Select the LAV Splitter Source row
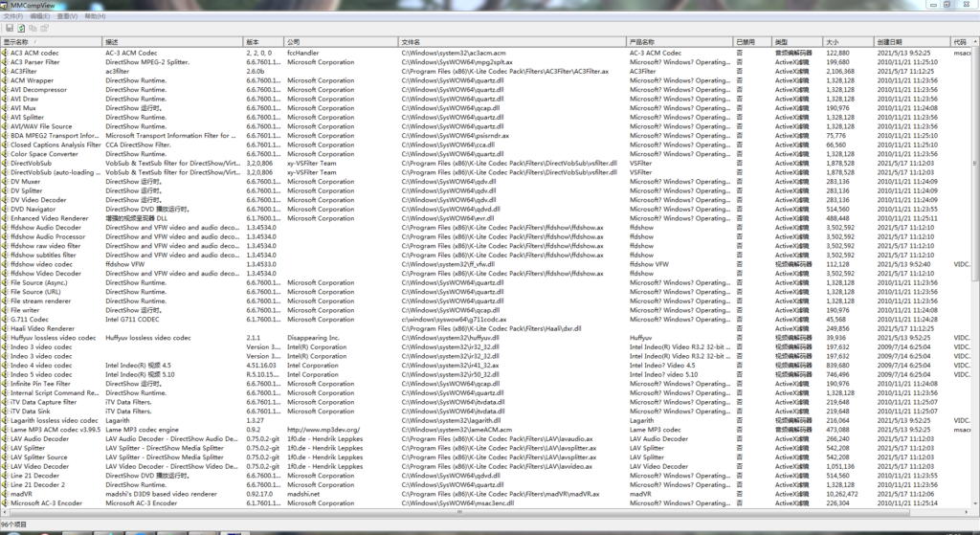Viewport: 980px width, 535px height. (x=486, y=457)
